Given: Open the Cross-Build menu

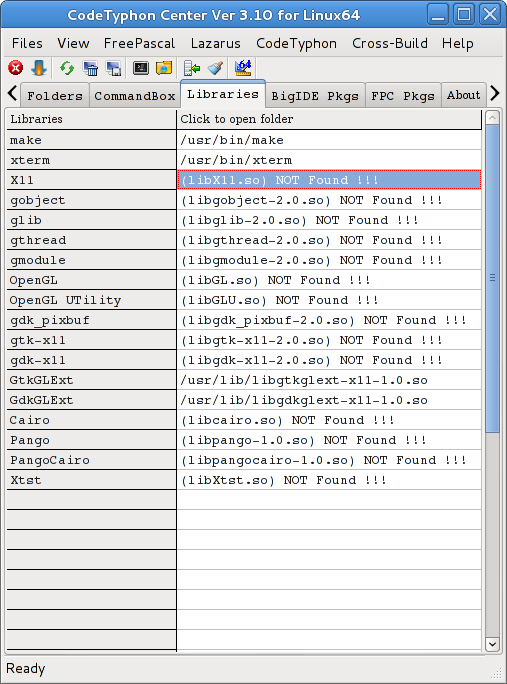Looking at the screenshot, I should tap(390, 43).
